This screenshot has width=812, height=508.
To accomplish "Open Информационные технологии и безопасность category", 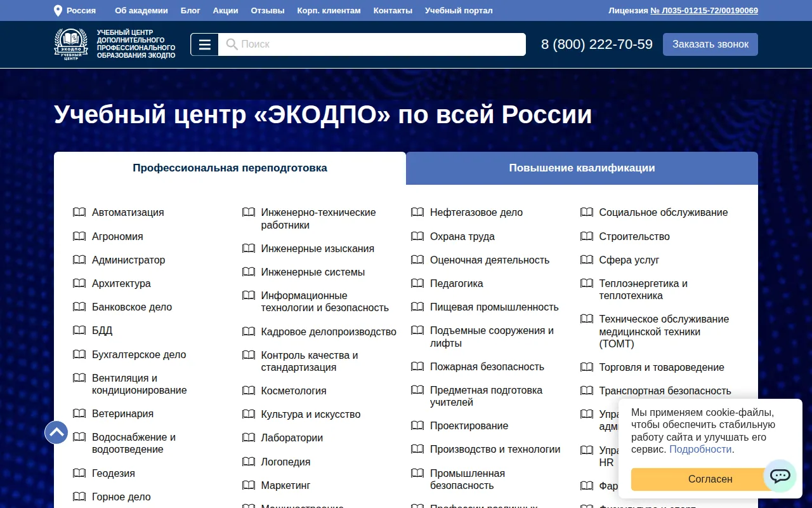I will [x=325, y=302].
